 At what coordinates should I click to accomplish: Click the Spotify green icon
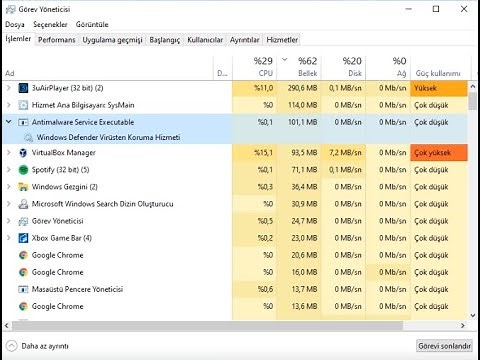pyautogui.click(x=23, y=170)
